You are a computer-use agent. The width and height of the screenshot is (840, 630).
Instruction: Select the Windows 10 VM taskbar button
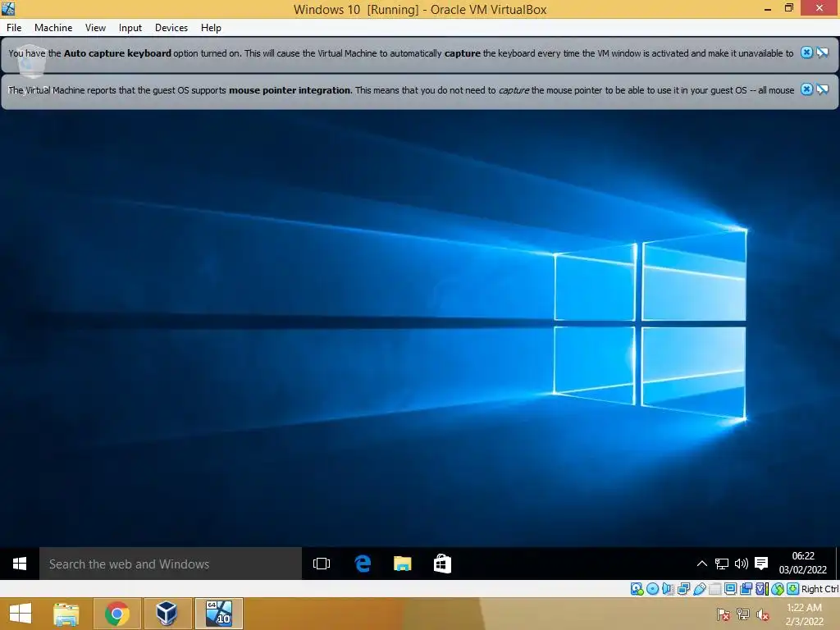[219, 614]
